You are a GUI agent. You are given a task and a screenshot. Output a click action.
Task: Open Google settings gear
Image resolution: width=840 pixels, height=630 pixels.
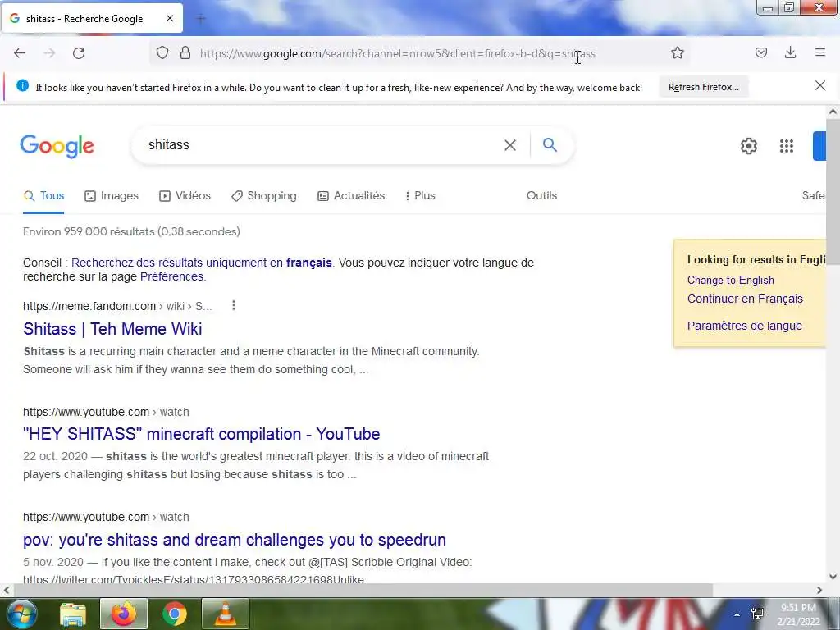(x=748, y=146)
